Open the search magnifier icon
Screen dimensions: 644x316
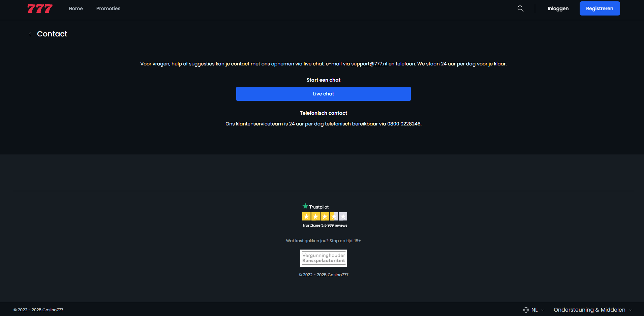tap(521, 8)
